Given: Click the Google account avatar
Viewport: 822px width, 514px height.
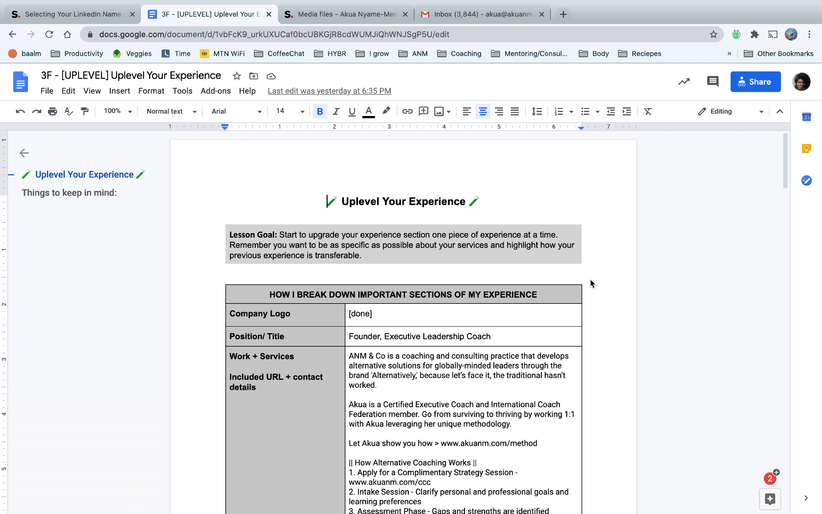Looking at the screenshot, I should pos(801,81).
